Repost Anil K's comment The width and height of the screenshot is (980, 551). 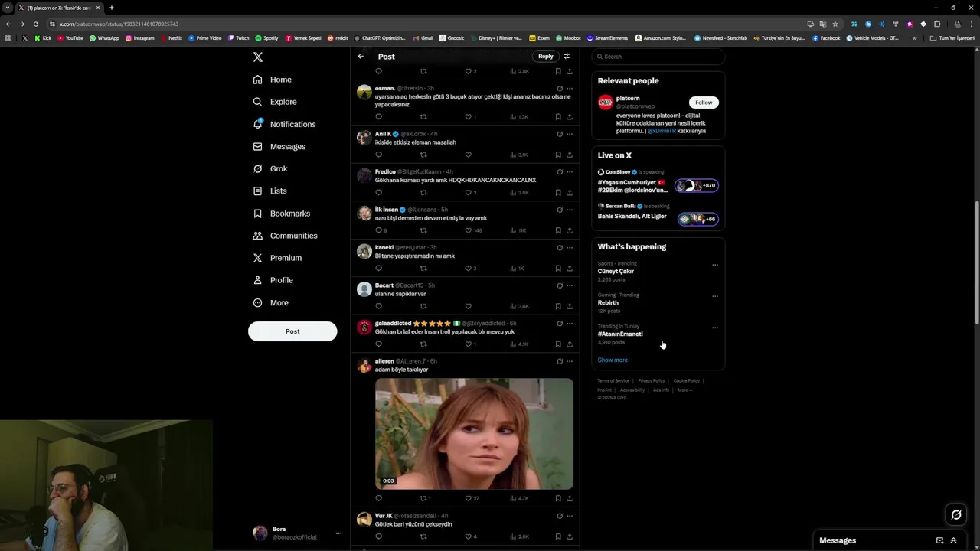pos(423,155)
